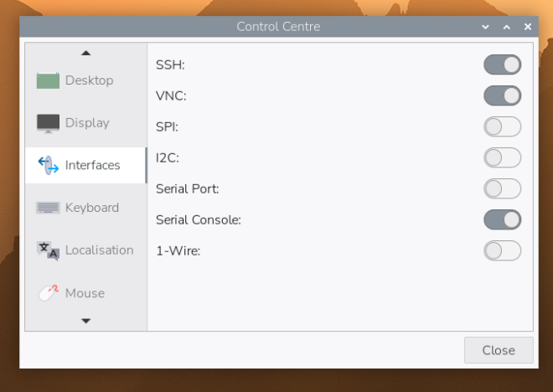Turn on the Serial Port toggle

pos(502,188)
